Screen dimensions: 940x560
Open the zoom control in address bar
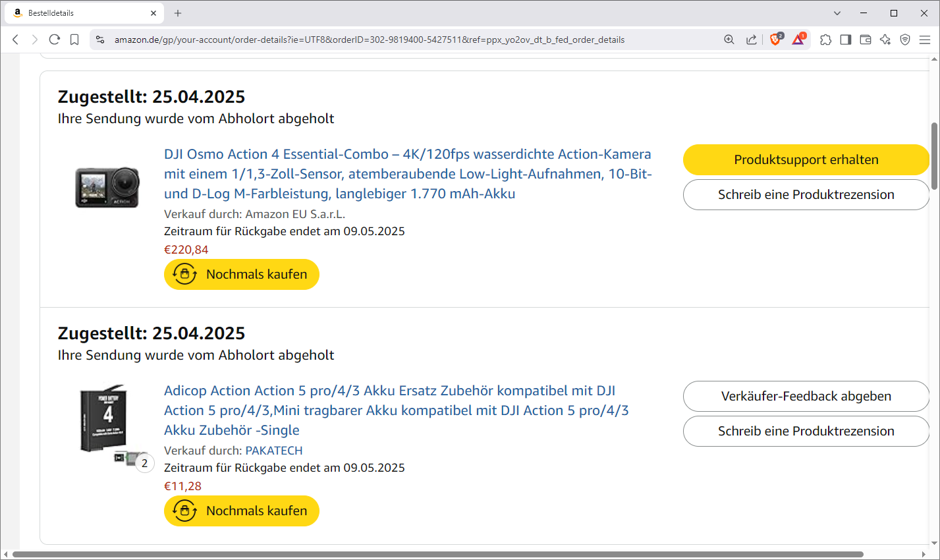729,40
